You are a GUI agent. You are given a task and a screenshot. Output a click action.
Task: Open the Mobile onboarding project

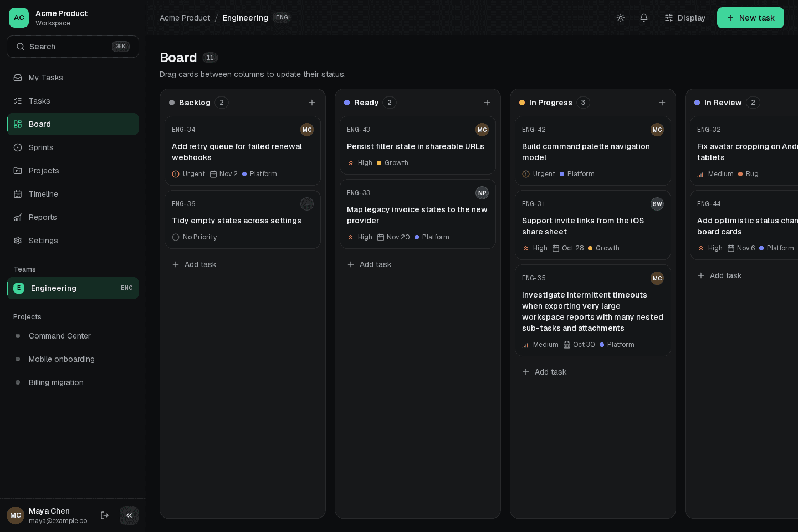tap(73, 359)
